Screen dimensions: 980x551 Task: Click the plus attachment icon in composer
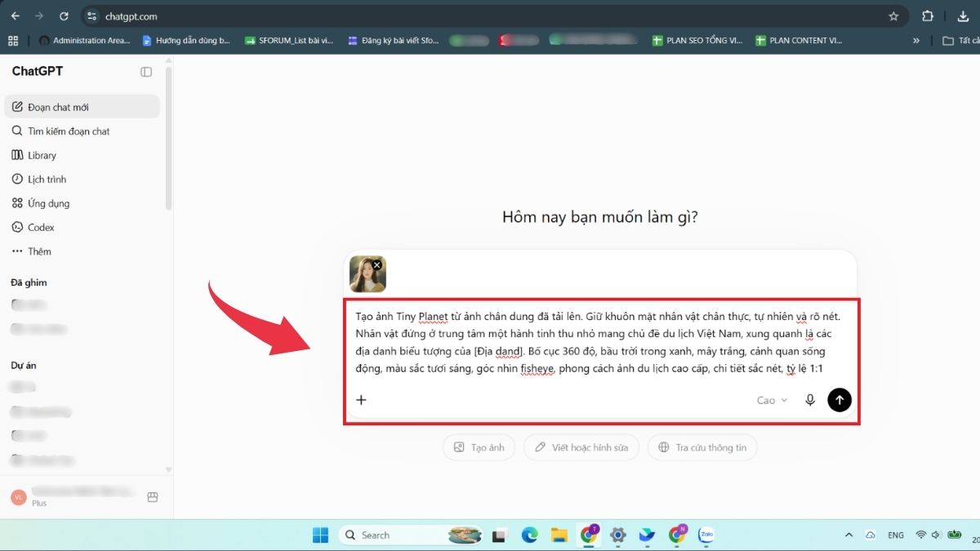point(361,400)
